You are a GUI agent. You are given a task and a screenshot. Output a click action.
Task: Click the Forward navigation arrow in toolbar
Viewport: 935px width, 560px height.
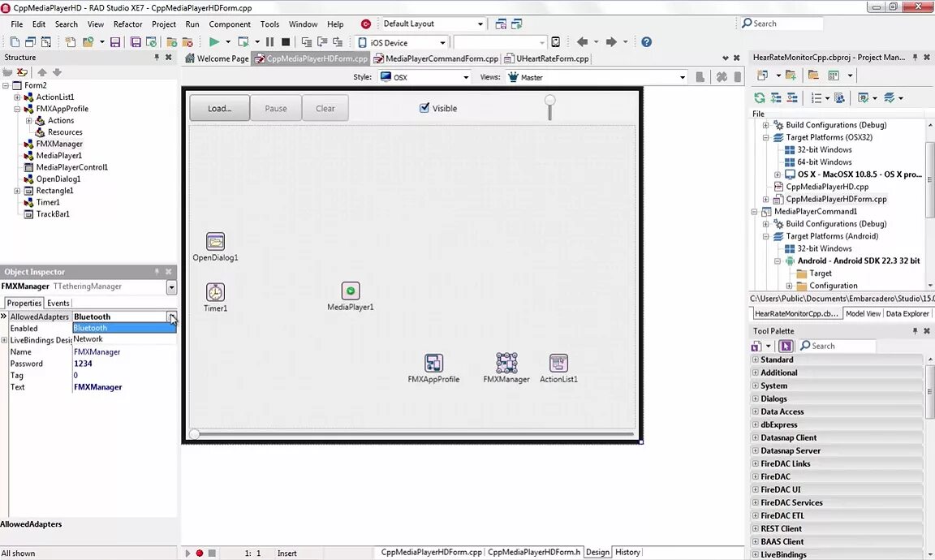611,41
